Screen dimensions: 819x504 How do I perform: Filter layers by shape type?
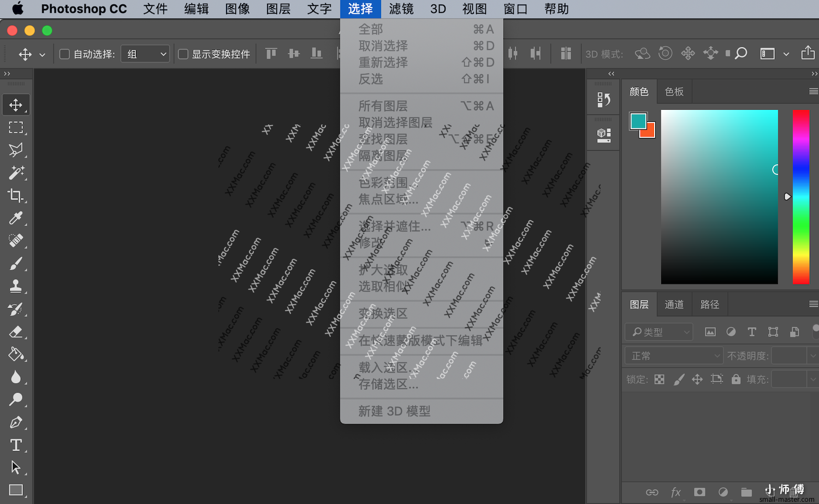point(773,331)
